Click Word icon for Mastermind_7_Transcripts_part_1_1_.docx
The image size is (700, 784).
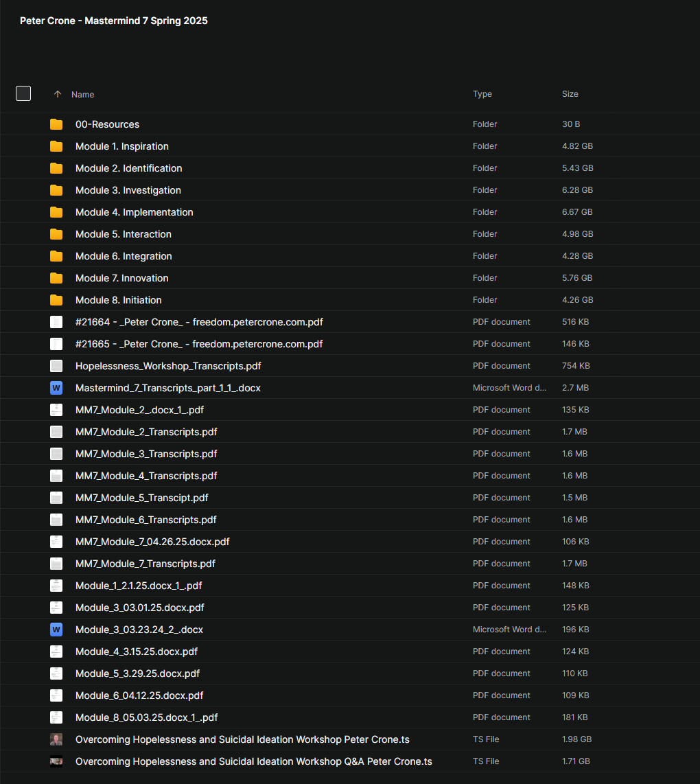[x=56, y=388]
